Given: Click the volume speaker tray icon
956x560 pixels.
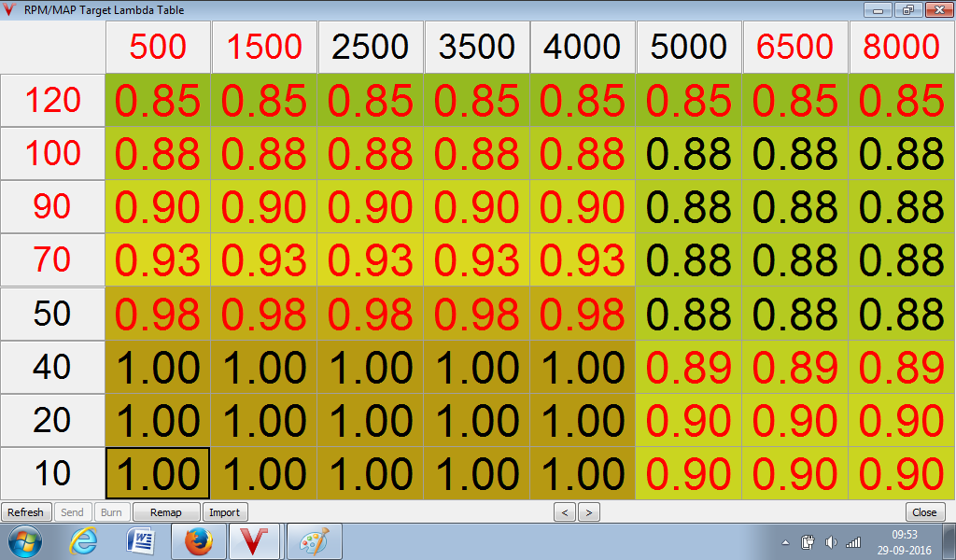Looking at the screenshot, I should 830,542.
